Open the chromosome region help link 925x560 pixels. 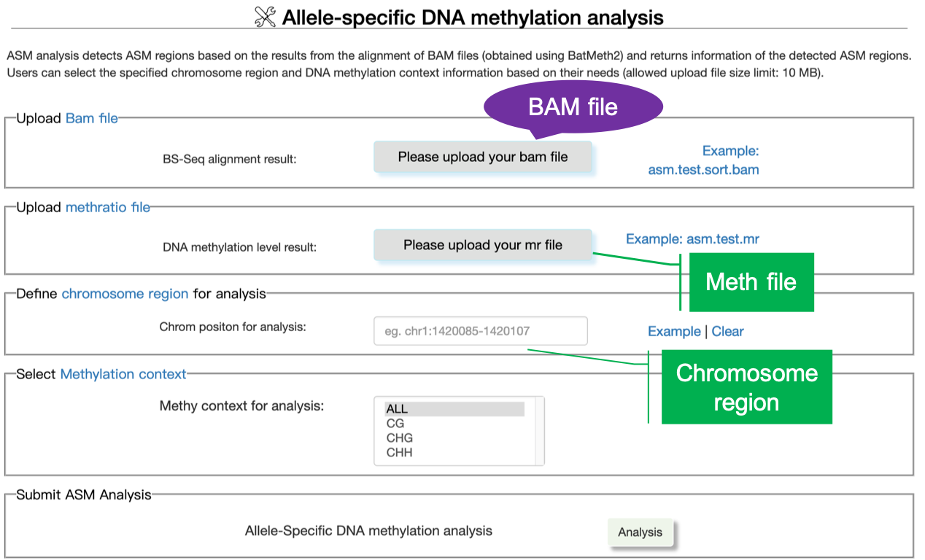[x=125, y=294]
